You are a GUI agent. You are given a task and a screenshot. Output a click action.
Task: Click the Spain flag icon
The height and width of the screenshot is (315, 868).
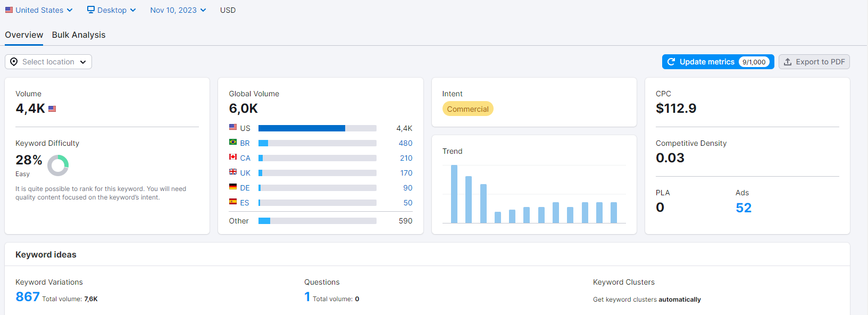click(233, 202)
